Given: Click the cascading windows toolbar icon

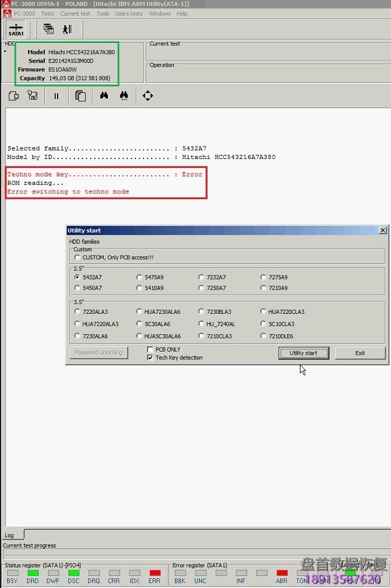Looking at the screenshot, I should tap(49, 29).
